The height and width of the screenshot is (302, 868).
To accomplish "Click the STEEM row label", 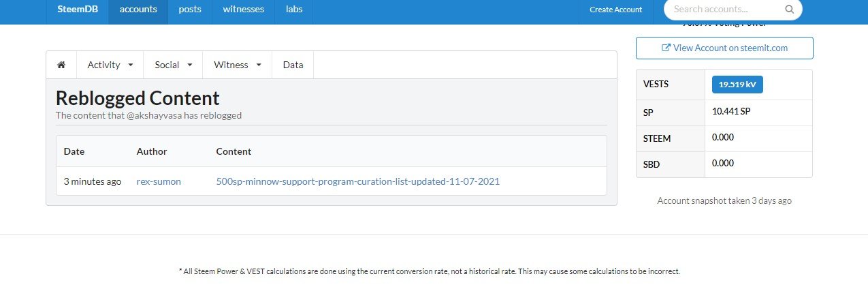I will [657, 138].
